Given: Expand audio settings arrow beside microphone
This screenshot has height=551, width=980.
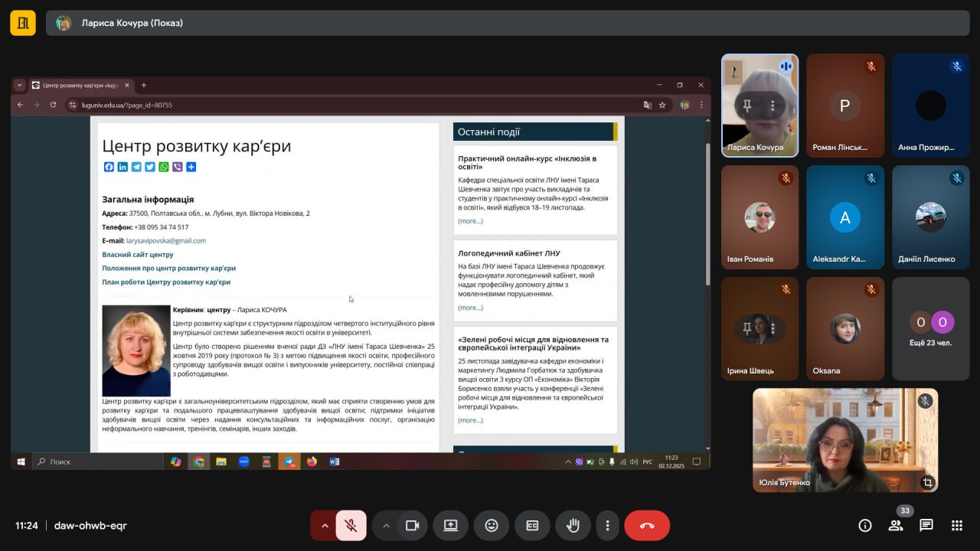Looking at the screenshot, I should pyautogui.click(x=324, y=526).
